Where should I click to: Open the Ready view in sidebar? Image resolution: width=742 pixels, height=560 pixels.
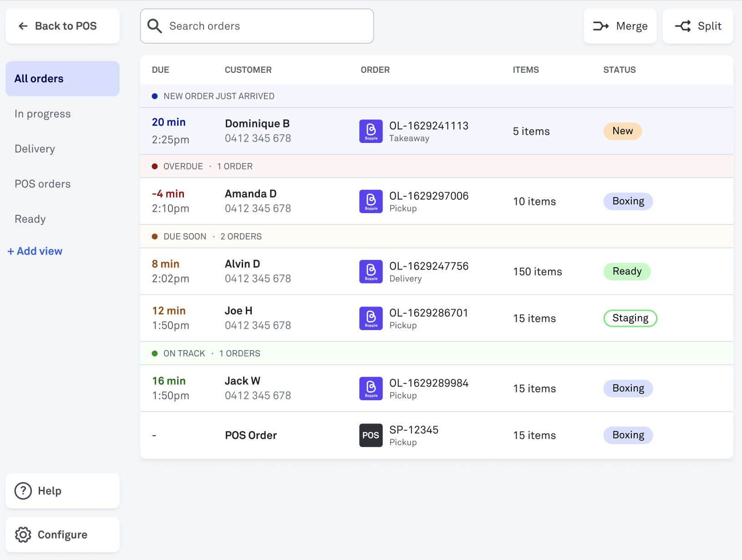30,219
